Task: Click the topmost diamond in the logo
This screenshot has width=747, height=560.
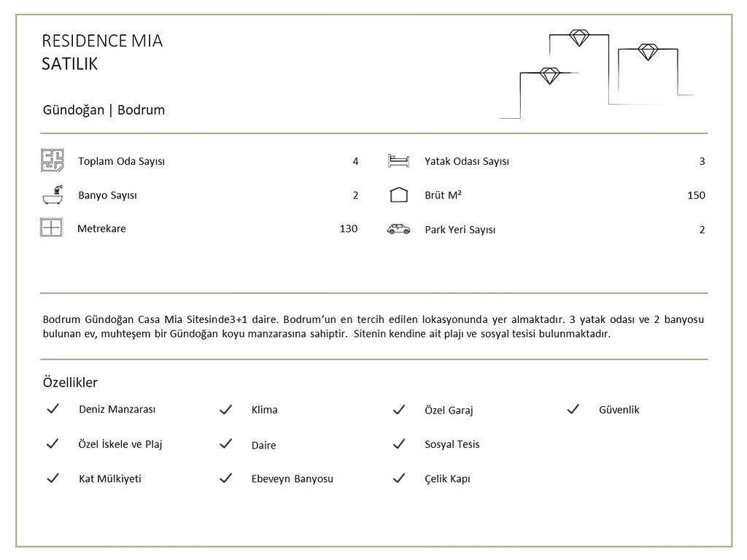Action: click(x=579, y=38)
